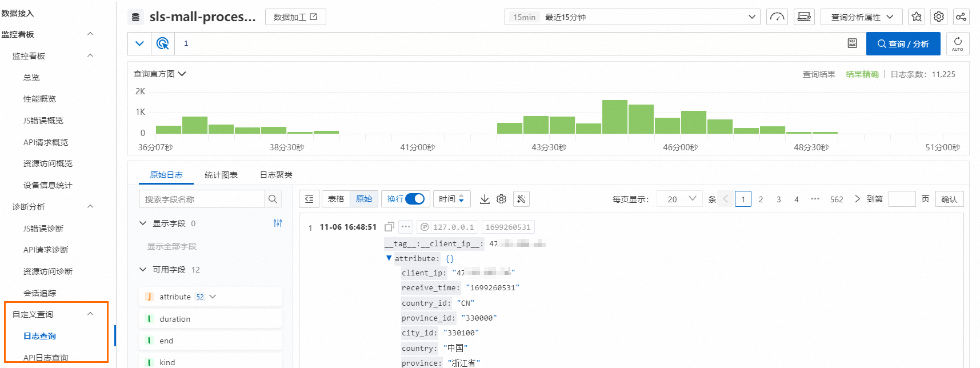Expand the attribute field chevron
Image resolution: width=980 pixels, height=368 pixels.
coord(213,297)
